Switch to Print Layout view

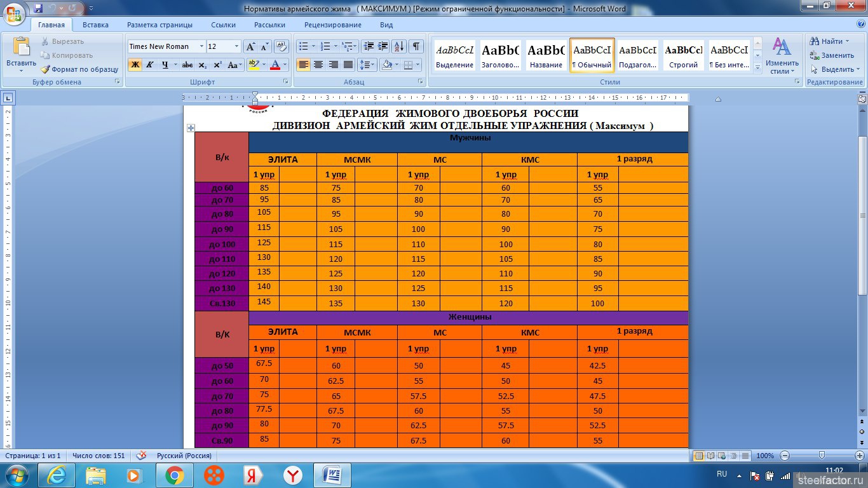pyautogui.click(x=699, y=456)
